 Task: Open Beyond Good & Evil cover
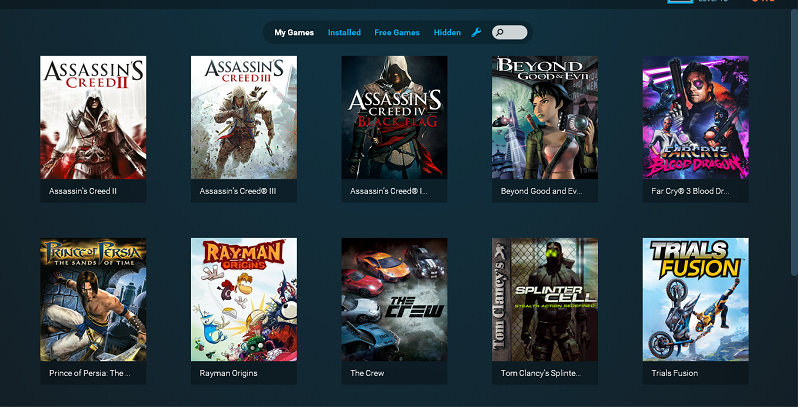coord(545,118)
